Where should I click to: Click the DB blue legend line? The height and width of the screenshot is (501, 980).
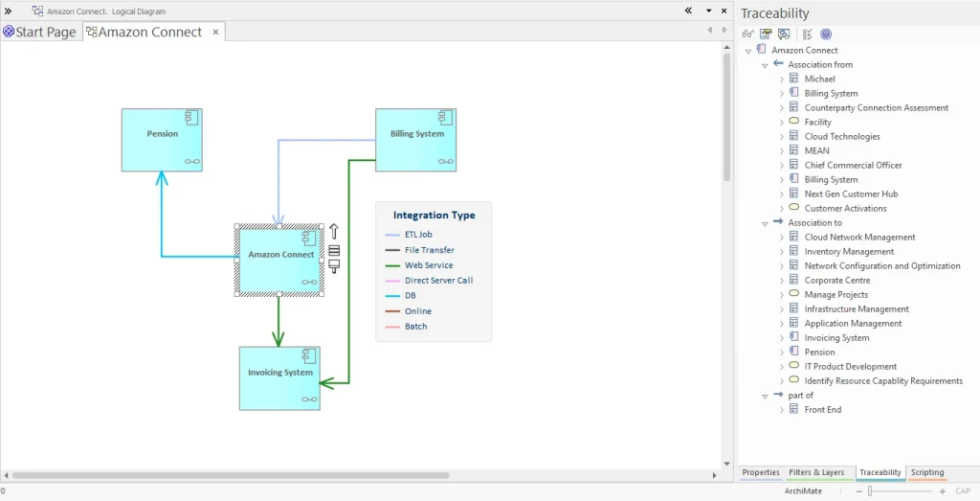pos(392,296)
